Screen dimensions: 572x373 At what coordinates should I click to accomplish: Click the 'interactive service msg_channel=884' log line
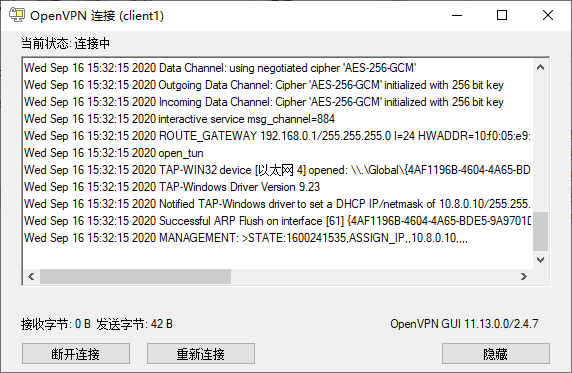[179, 119]
